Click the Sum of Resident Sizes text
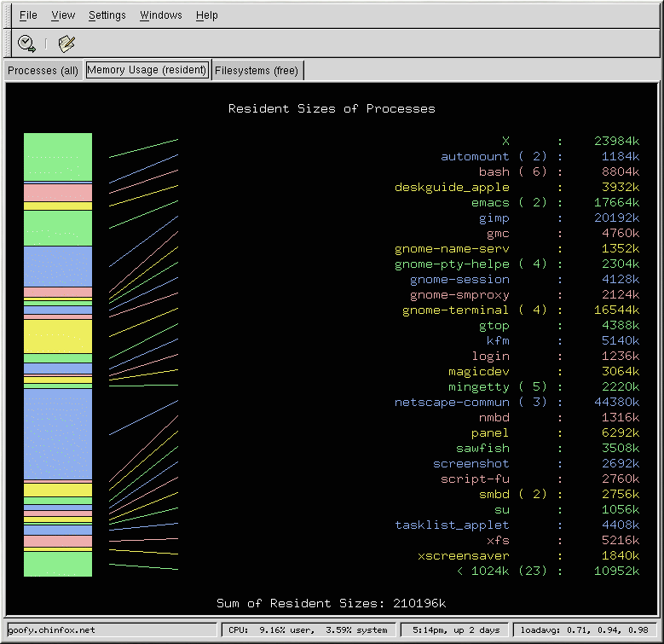664x644 pixels. coord(331,603)
